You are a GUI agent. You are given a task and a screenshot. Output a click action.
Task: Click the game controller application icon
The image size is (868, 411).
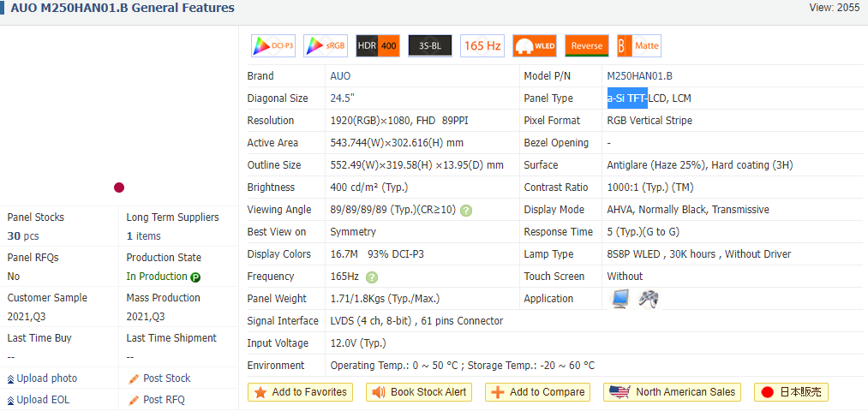tap(649, 299)
